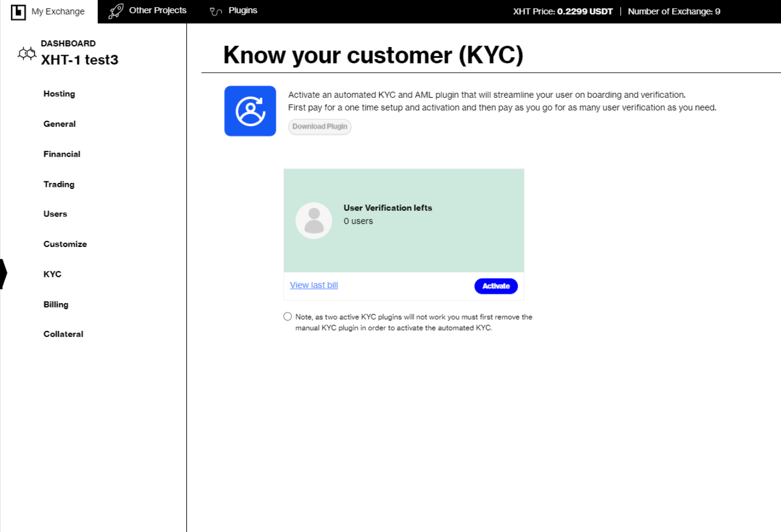Screen dimensions: 781x532
Task: Open Other Projects via the rocket icon
Action: pos(115,10)
